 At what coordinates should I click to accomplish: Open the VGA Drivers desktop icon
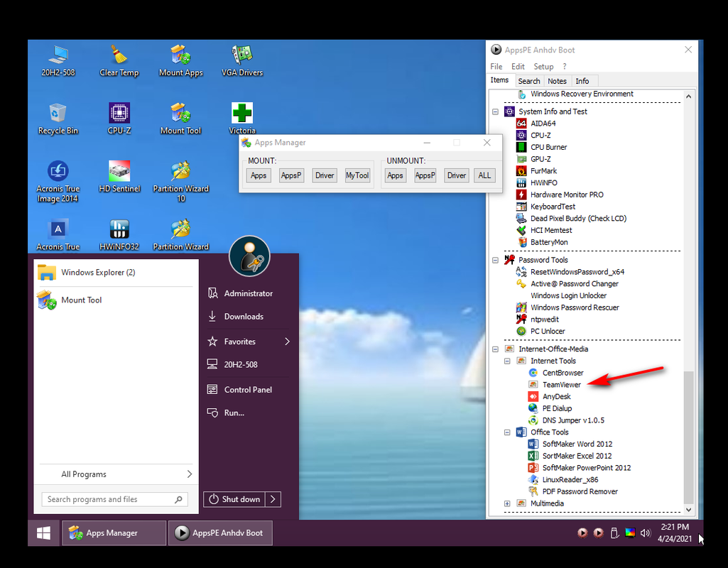[242, 61]
